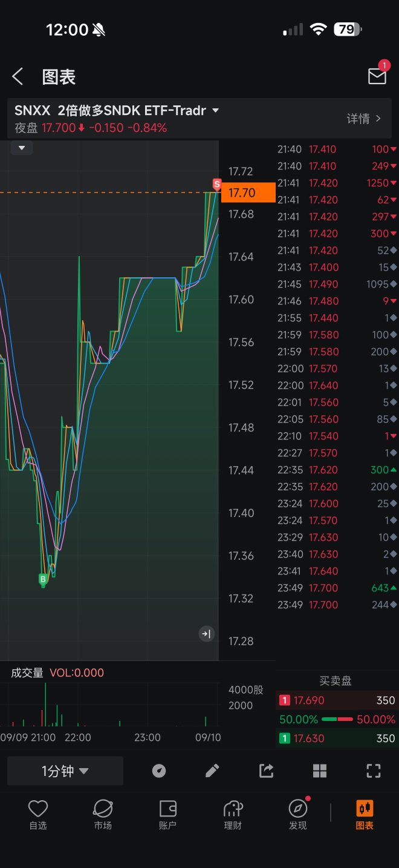The image size is (399, 868).
Task: Tap the 09/09 21:00 time axis label
Action: 28,737
